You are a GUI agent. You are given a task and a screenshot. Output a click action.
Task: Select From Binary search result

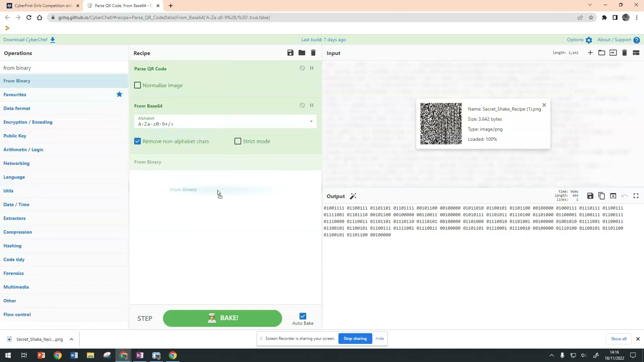point(64,81)
